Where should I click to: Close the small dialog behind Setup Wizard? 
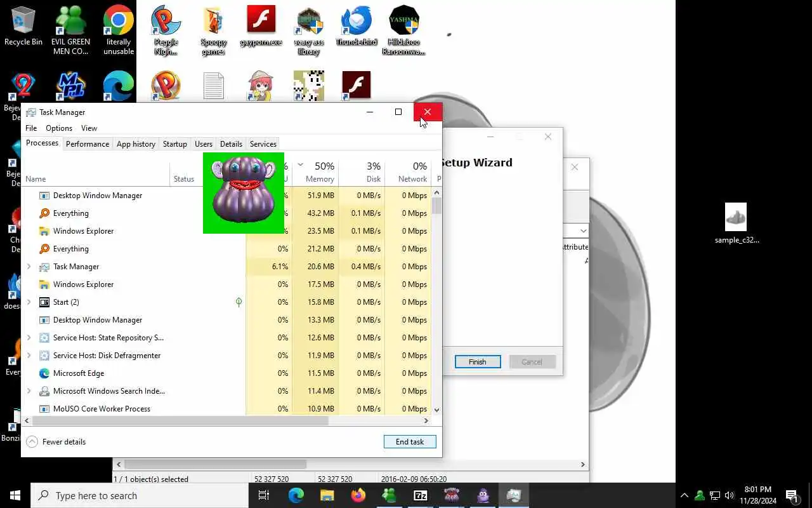pyautogui.click(x=575, y=167)
